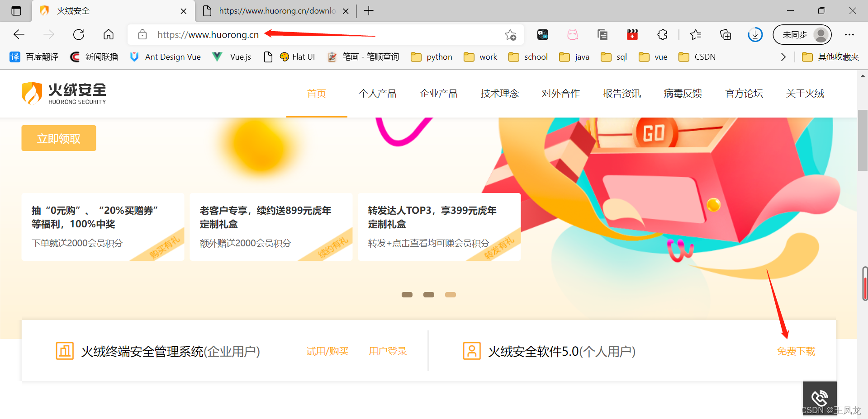
Task: Close the huorong.cn/downlo tab
Action: pos(346,11)
